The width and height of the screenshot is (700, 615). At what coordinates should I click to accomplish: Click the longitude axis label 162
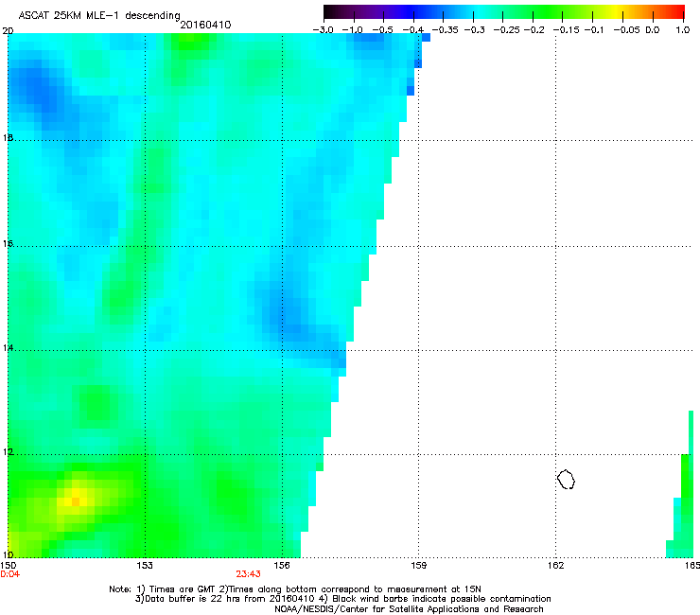[555, 566]
